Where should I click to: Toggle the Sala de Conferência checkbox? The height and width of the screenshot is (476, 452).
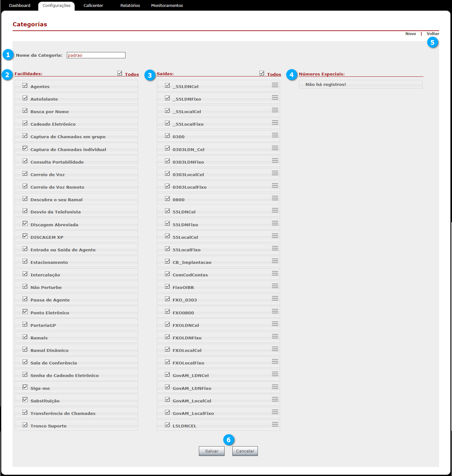click(25, 362)
